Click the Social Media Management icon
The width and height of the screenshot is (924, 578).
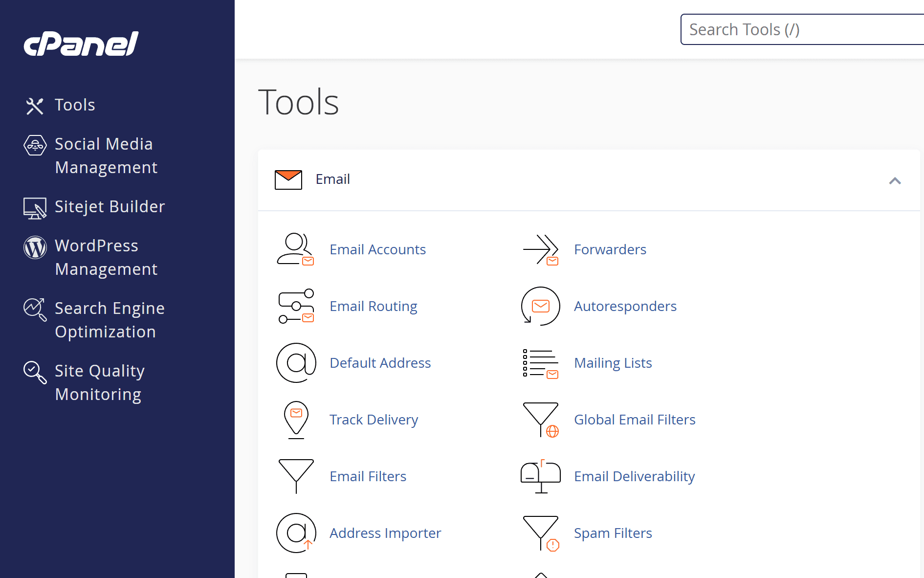pyautogui.click(x=35, y=145)
